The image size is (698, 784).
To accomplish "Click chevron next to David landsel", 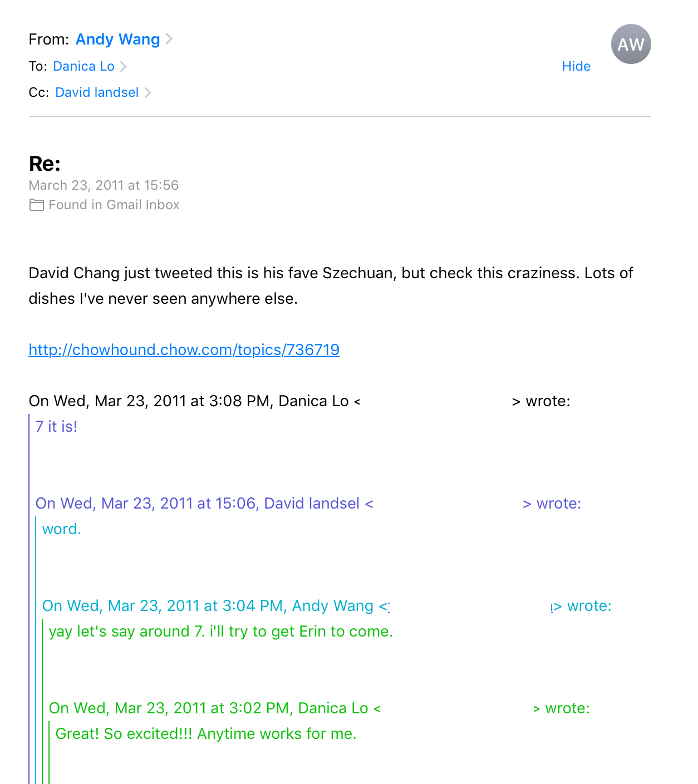I will coord(148,92).
